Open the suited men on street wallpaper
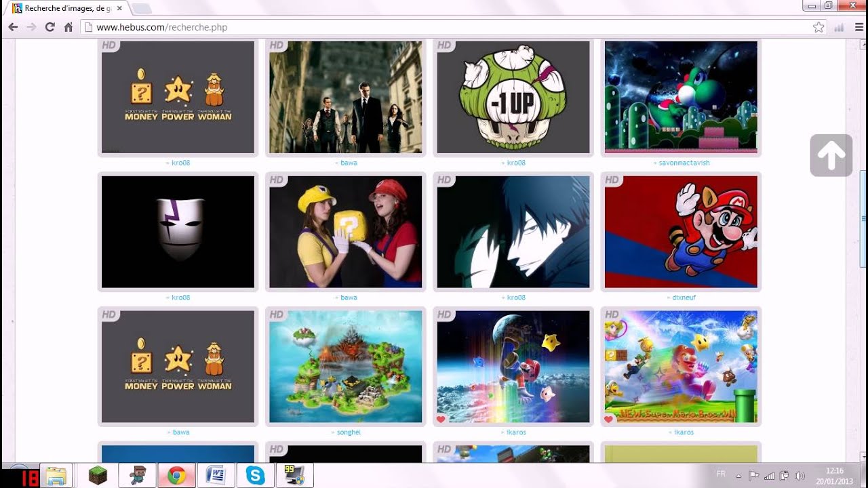 (345, 98)
